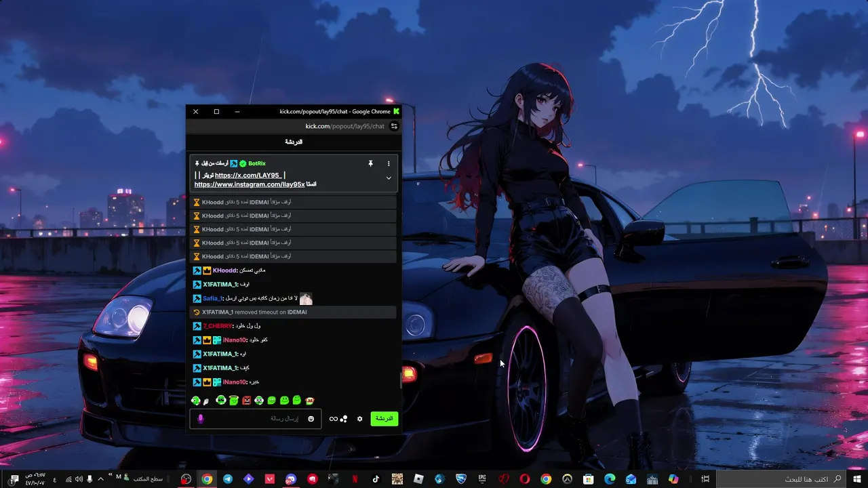Image resolution: width=868 pixels, height=488 pixels.
Task: Click the taskbar search box
Action: click(x=781, y=479)
